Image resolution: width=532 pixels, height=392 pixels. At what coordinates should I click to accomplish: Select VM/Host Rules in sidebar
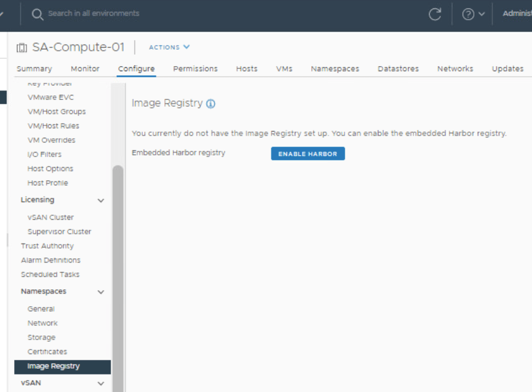pyautogui.click(x=53, y=126)
